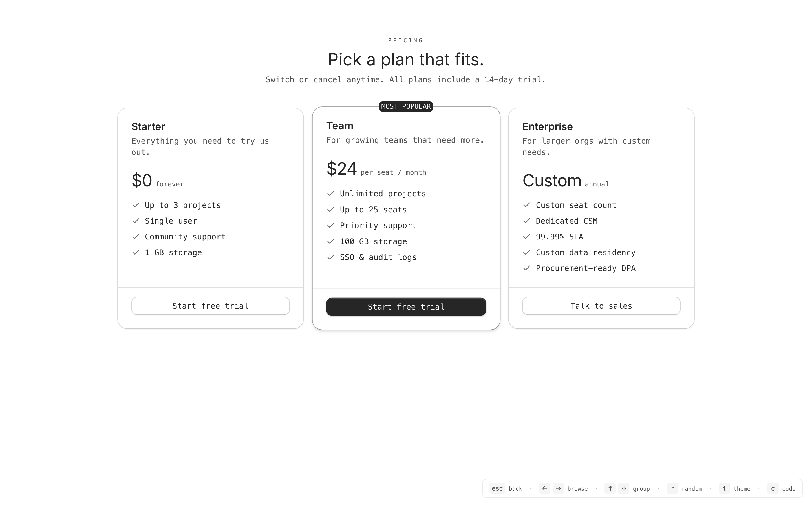The image size is (812, 507).
Task: Select the Team plan heading
Action: click(339, 126)
